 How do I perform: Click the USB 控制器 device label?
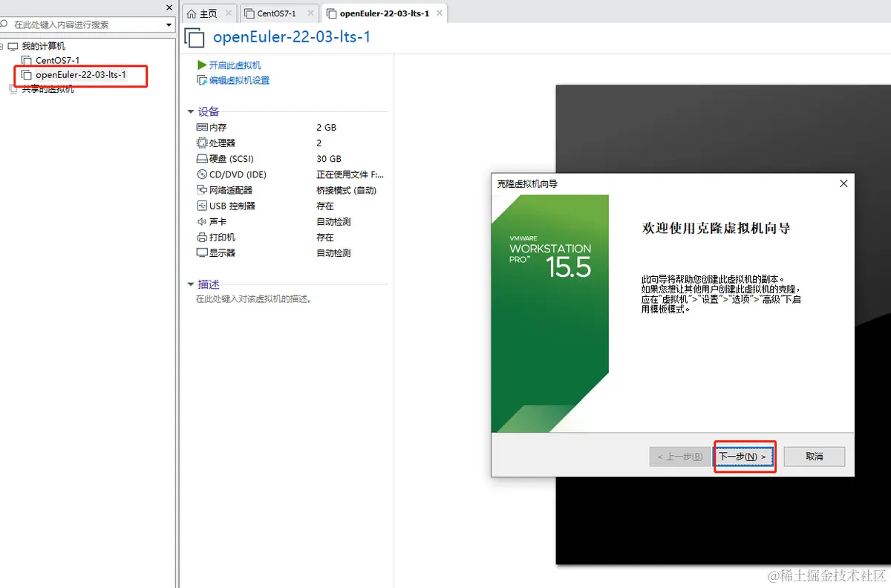[x=232, y=206]
